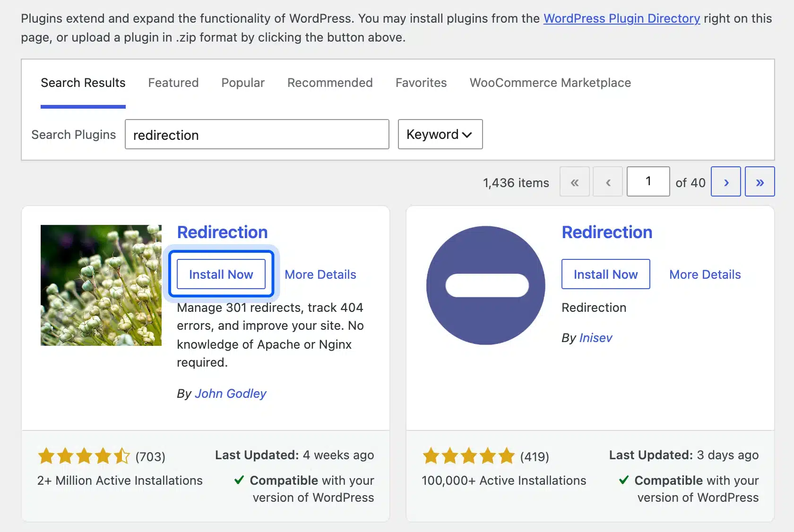Open the WordPress Plugin Directory link
794x532 pixels.
[x=621, y=18]
